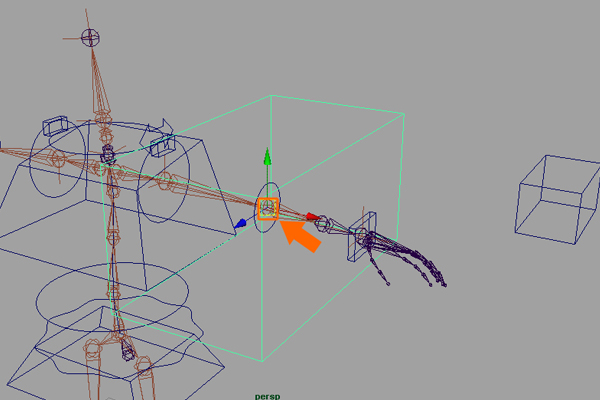
Task: Select the circular locator above the head
Action: coord(90,38)
